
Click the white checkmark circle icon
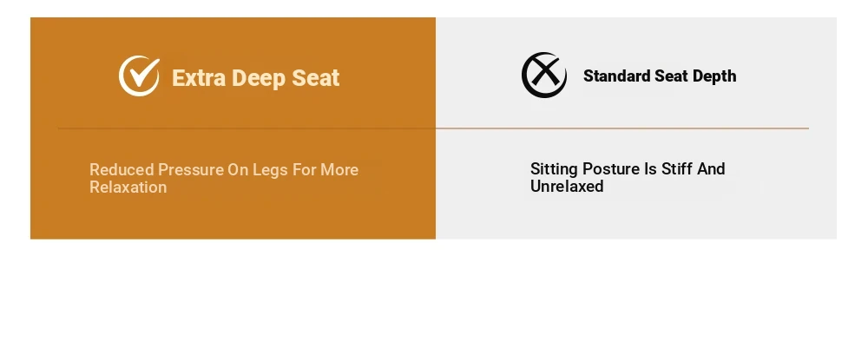(139, 76)
